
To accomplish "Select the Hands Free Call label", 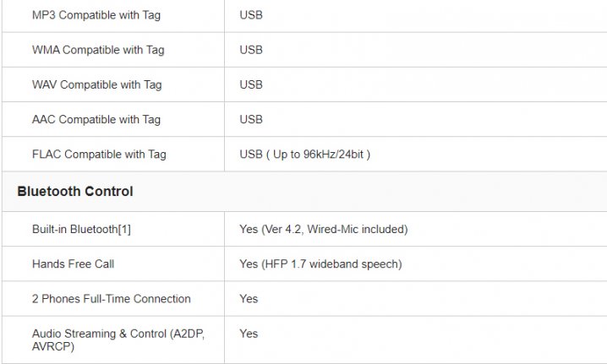I will pyautogui.click(x=74, y=263).
